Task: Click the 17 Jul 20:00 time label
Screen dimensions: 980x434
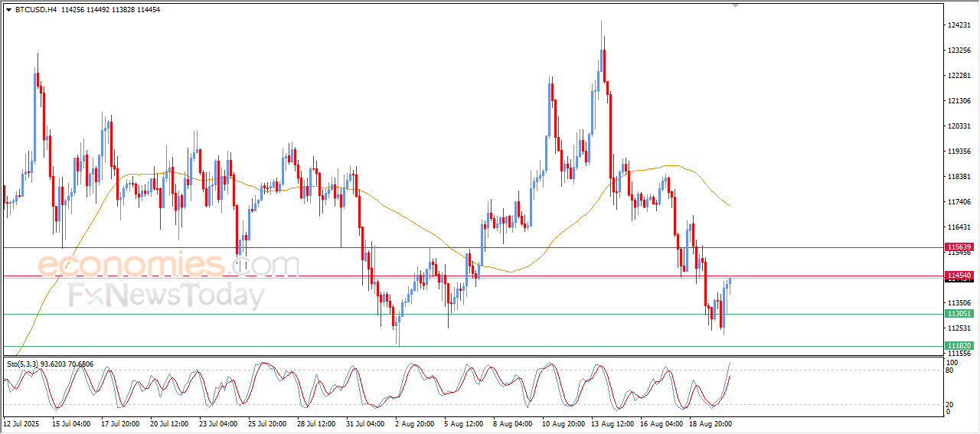Action: [x=120, y=423]
